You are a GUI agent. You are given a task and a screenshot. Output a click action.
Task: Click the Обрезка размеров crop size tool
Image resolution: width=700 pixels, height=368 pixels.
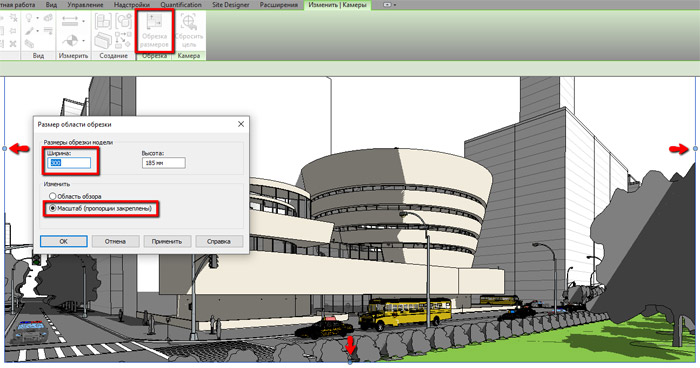(154, 31)
